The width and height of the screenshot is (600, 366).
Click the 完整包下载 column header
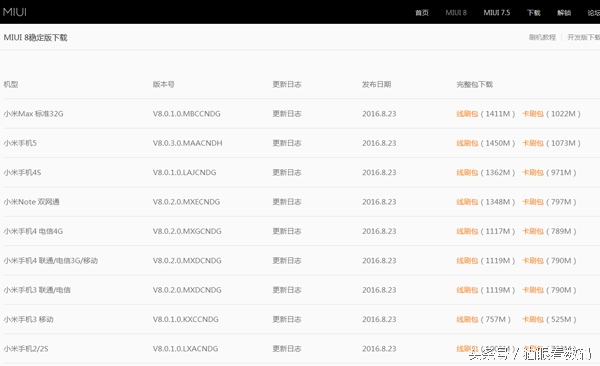(x=474, y=84)
